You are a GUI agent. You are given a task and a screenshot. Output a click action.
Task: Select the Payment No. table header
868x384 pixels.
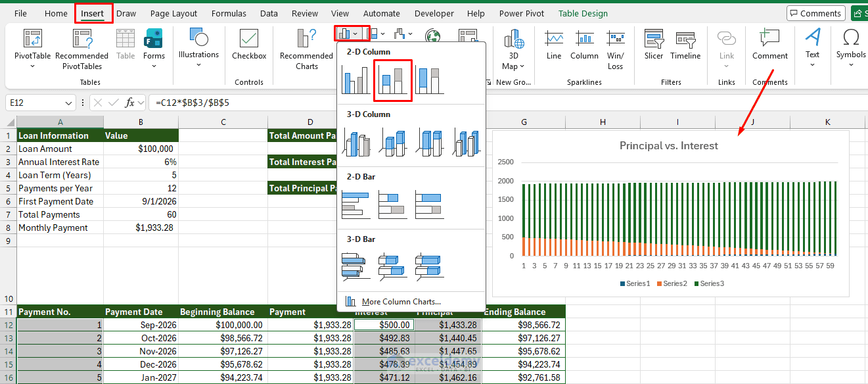[x=60, y=312]
